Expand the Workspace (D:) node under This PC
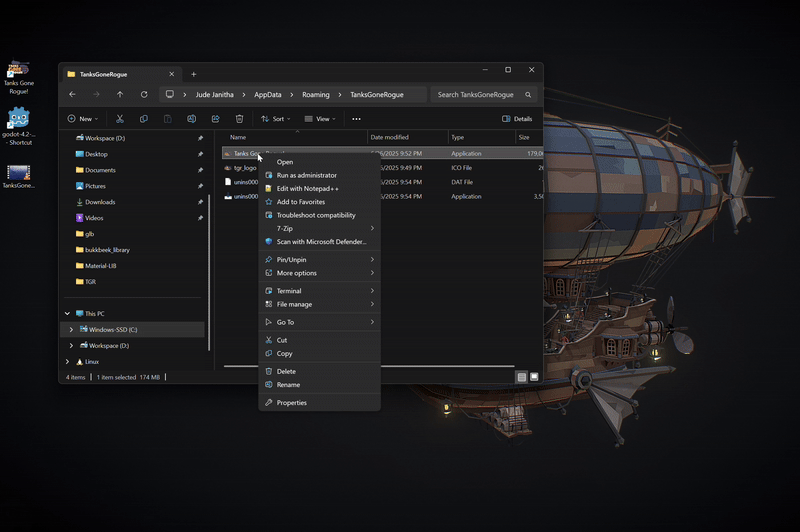Viewport: 800px width, 532px height. [71, 345]
